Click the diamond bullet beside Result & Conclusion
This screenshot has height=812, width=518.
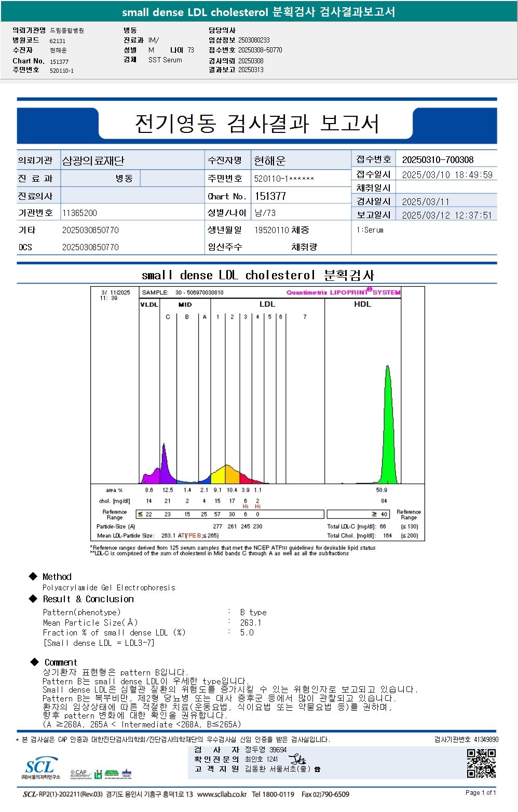pyautogui.click(x=33, y=599)
